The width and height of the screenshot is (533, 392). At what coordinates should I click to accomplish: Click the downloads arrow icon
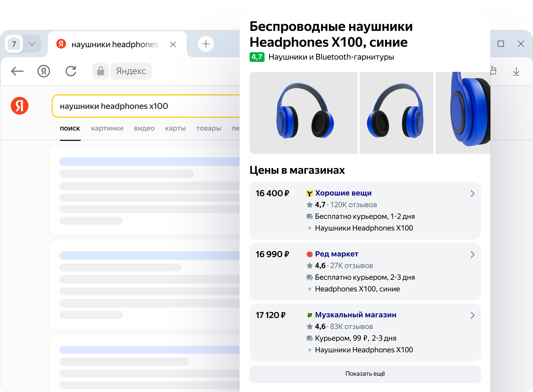pos(516,71)
